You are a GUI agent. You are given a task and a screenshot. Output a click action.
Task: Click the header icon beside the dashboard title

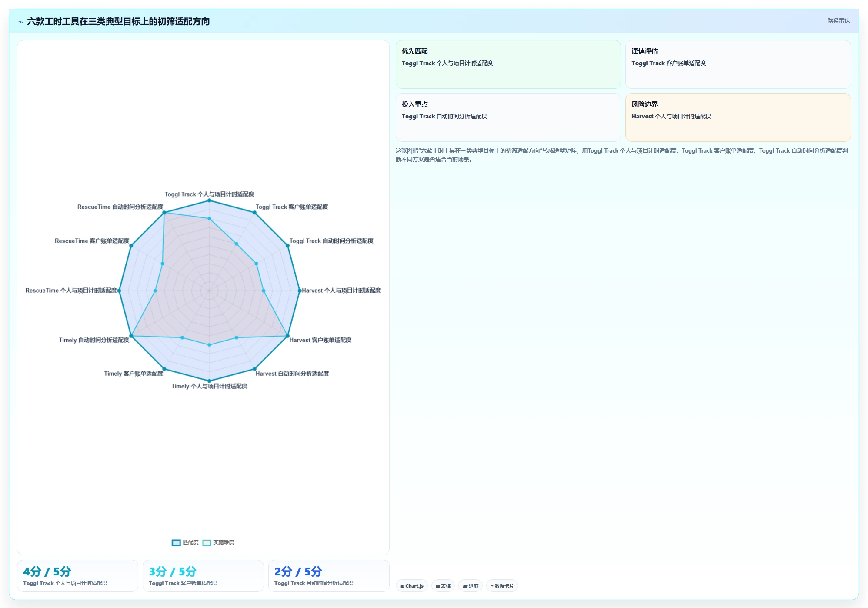coord(20,22)
